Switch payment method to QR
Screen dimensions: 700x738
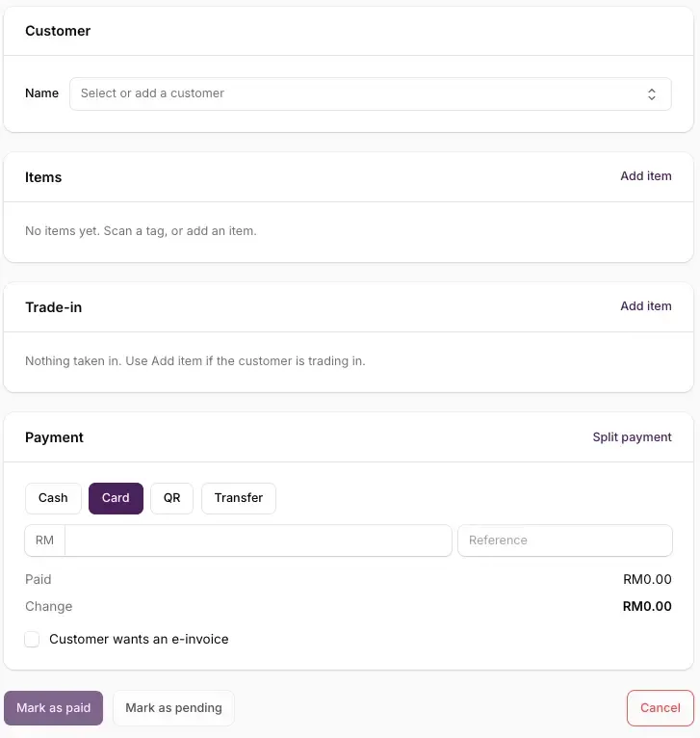171,498
